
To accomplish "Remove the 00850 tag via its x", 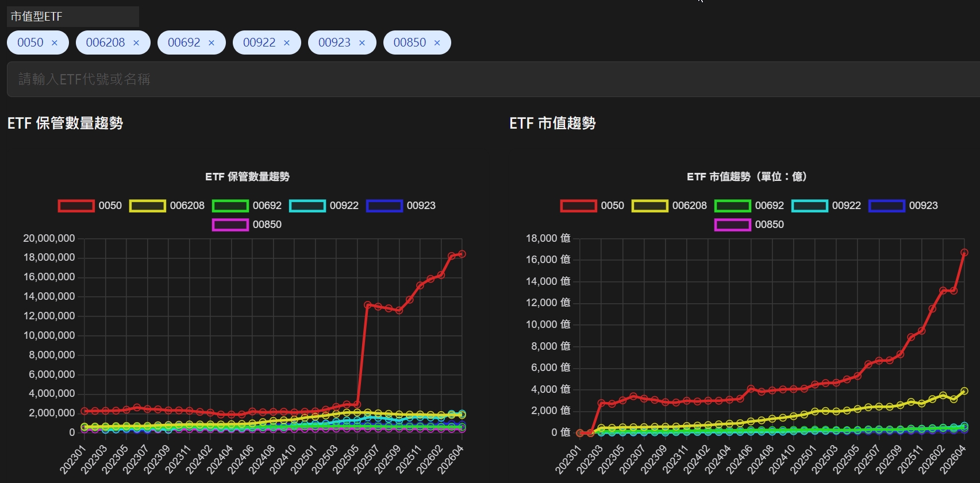I will pos(437,43).
